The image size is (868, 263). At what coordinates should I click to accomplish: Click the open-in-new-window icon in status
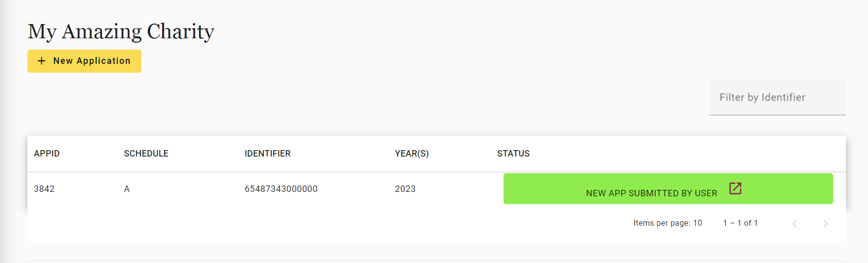click(x=735, y=188)
